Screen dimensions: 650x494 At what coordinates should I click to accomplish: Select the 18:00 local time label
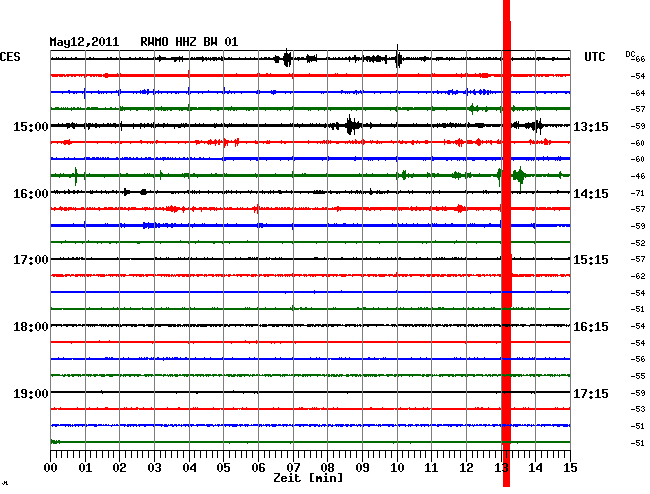point(31,327)
